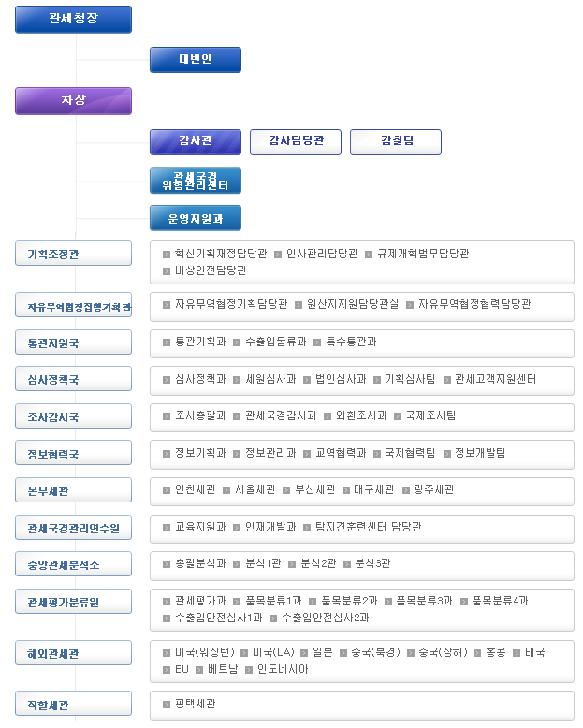This screenshot has width=583, height=728.
Task: Click the 기획심사팀 link
Action: [x=410, y=379]
